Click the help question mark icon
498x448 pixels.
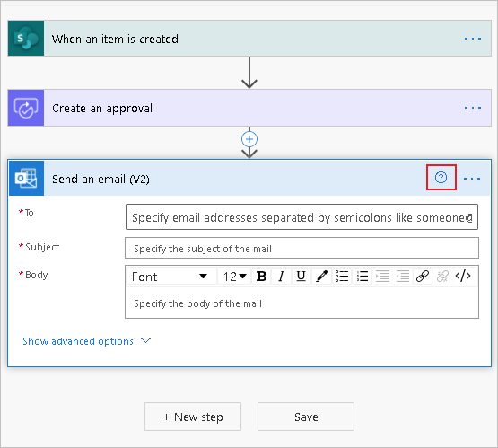tap(441, 178)
